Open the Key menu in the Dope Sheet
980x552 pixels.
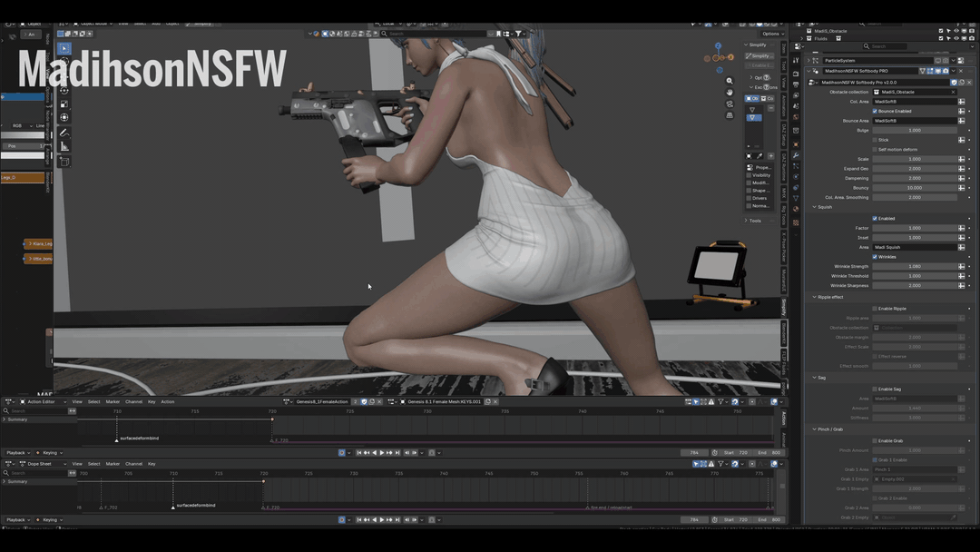[152, 464]
